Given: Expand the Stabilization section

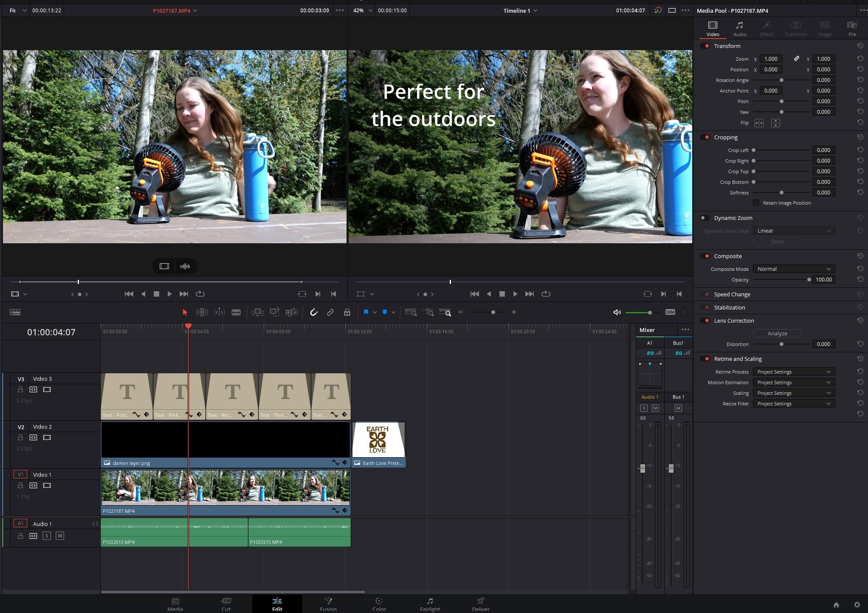Looking at the screenshot, I should point(729,307).
